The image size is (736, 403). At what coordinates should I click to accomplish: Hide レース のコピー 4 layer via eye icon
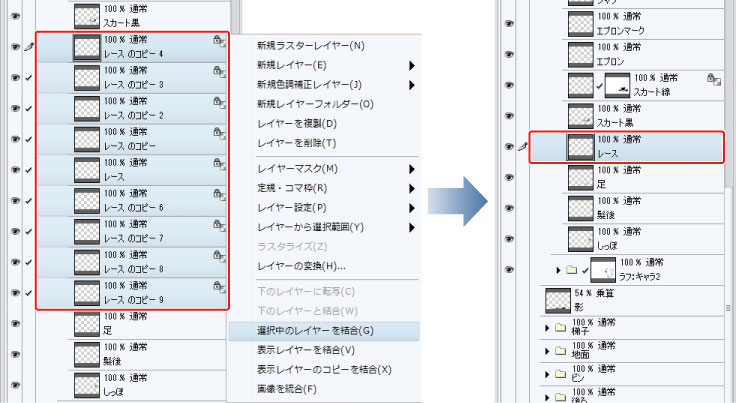point(15,47)
